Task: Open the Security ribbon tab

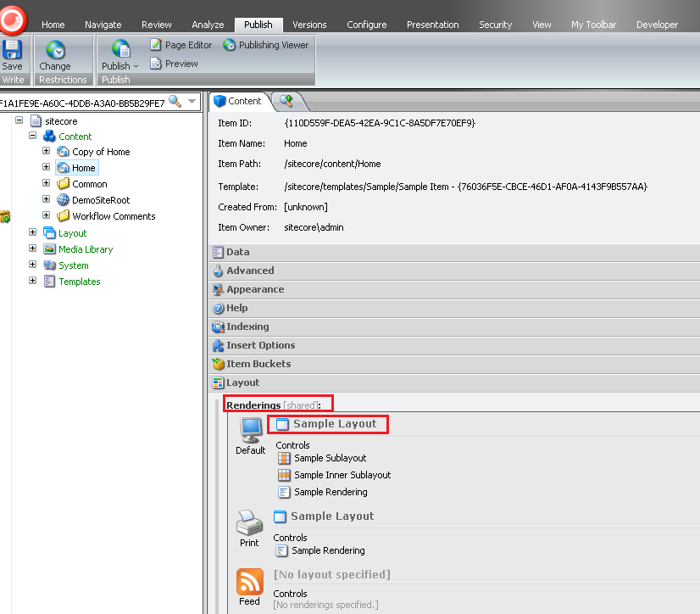Action: tap(495, 25)
